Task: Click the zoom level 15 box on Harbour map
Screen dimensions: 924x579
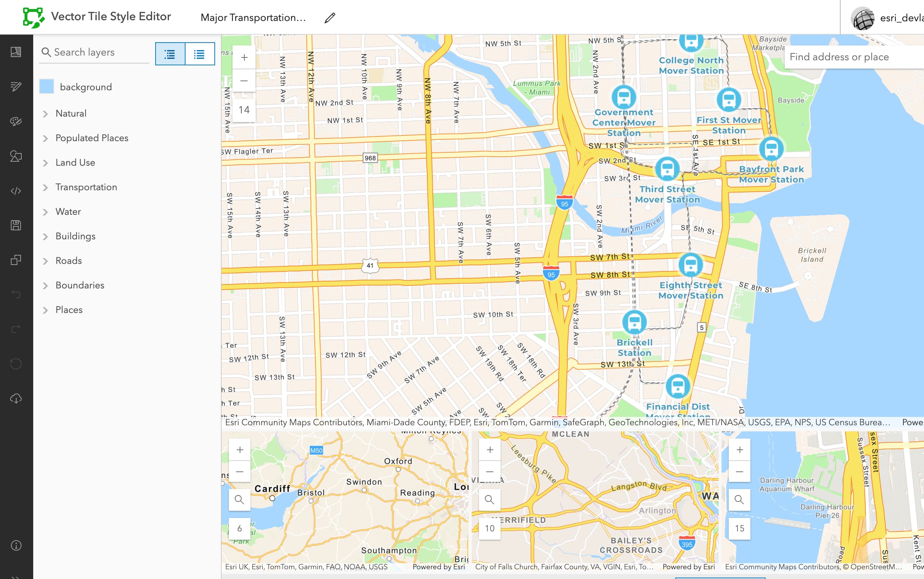Action: tap(740, 528)
